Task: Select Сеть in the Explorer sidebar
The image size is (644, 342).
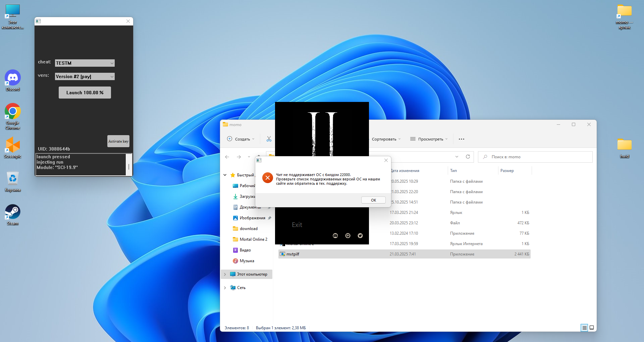Action: pyautogui.click(x=241, y=288)
